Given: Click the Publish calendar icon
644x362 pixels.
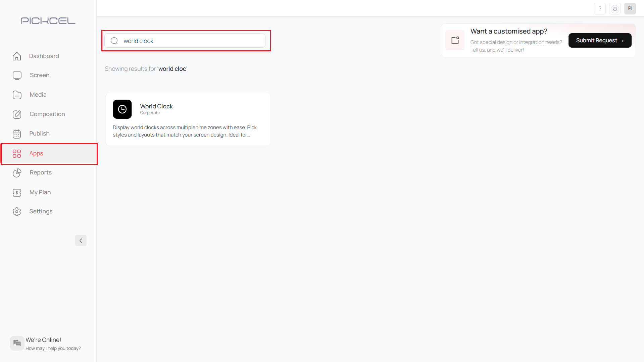Looking at the screenshot, I should (17, 134).
